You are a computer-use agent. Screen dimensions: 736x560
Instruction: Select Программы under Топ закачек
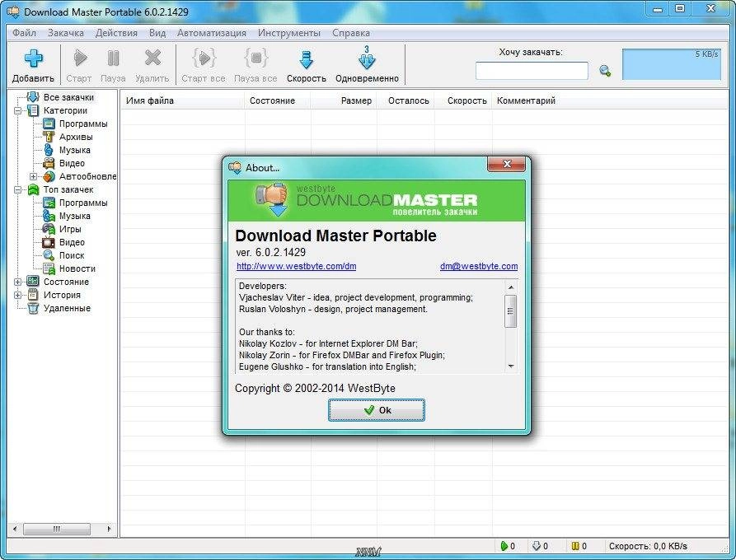83,203
